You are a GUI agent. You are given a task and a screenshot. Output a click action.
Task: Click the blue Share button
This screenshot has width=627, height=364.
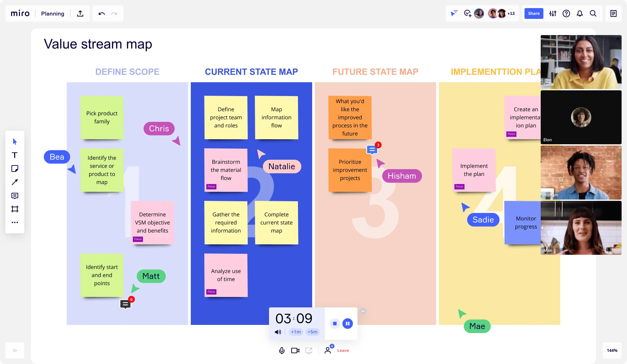(534, 13)
